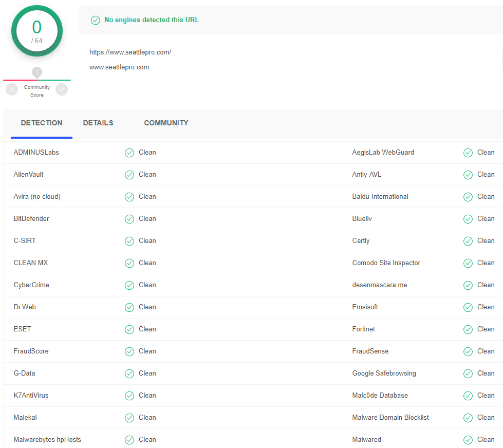Click the Malwared clean check icon
The width and height of the screenshot is (503, 448).
(x=468, y=440)
